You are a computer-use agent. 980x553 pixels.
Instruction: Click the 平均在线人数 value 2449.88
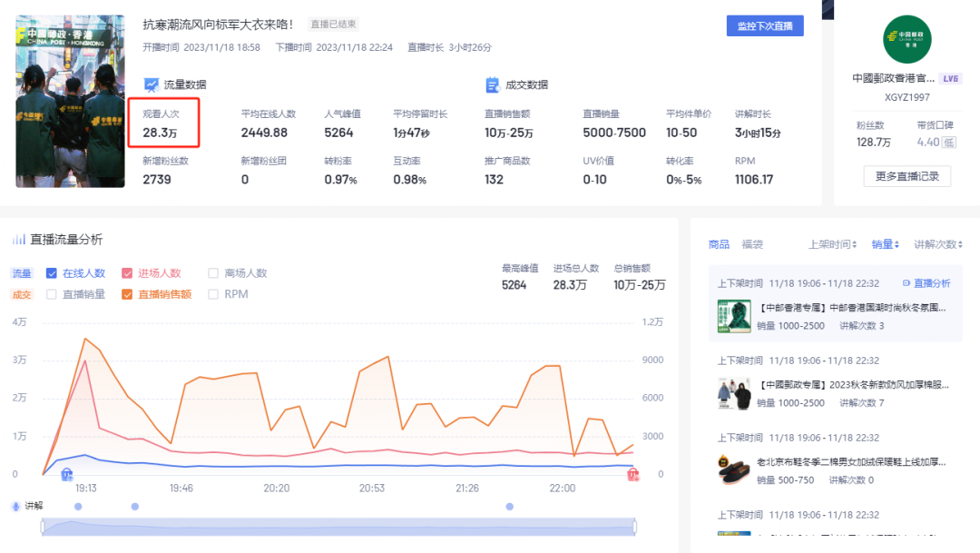tap(264, 133)
